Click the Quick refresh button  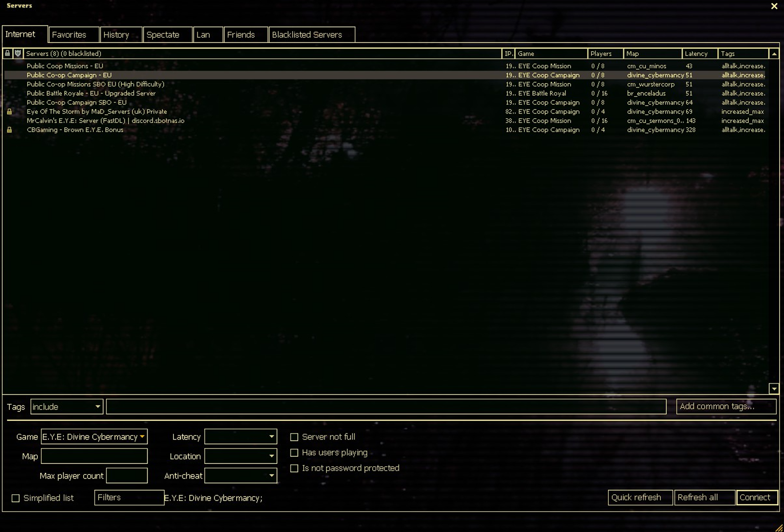coord(640,497)
